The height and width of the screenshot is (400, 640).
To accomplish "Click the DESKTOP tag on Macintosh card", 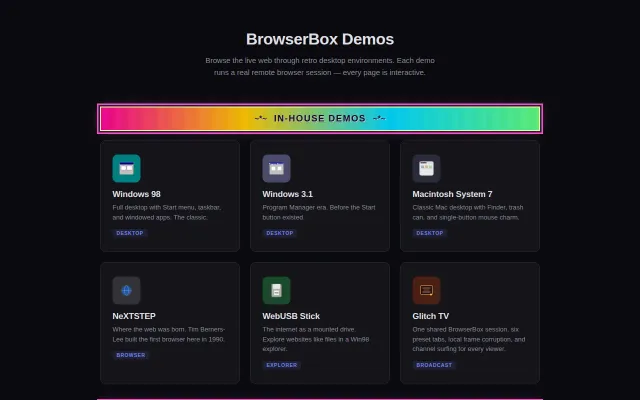I will click(429, 233).
